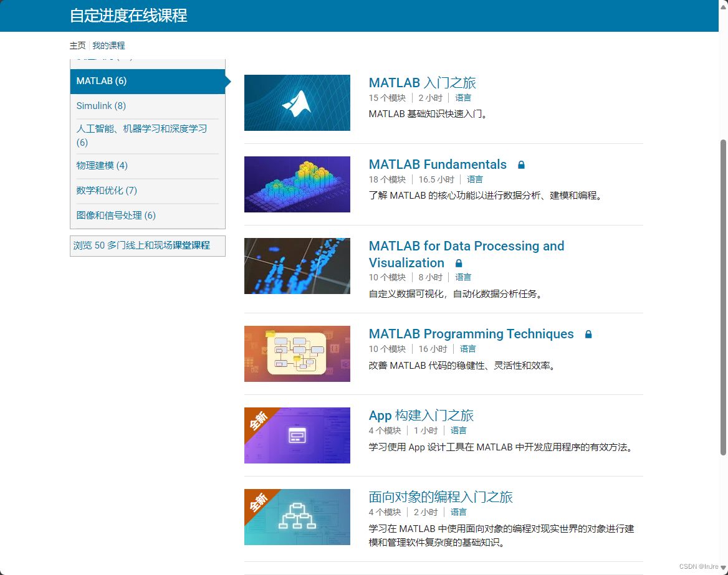Click scrollbar down arrow at bottom right

723,568
